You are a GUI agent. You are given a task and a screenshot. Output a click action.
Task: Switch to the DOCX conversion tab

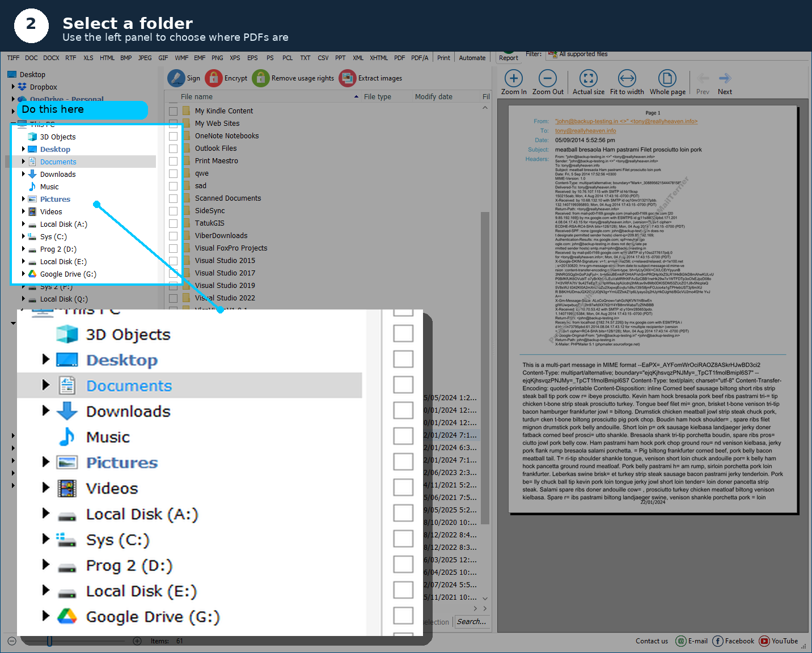(x=51, y=57)
